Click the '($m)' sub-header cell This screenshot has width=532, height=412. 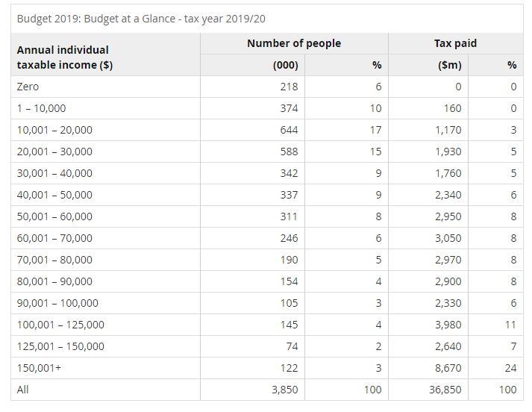(449, 65)
